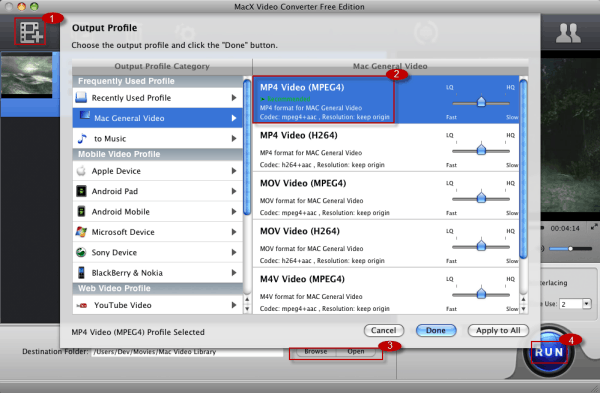Image resolution: width=600 pixels, height=393 pixels.
Task: Choose M4V Video (MPEG4) profile
Action: 386,291
